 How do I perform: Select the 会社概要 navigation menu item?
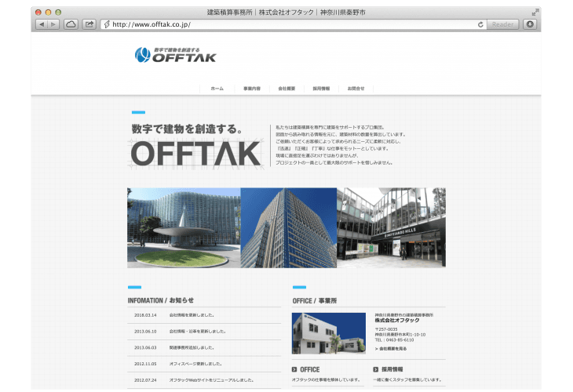click(286, 89)
